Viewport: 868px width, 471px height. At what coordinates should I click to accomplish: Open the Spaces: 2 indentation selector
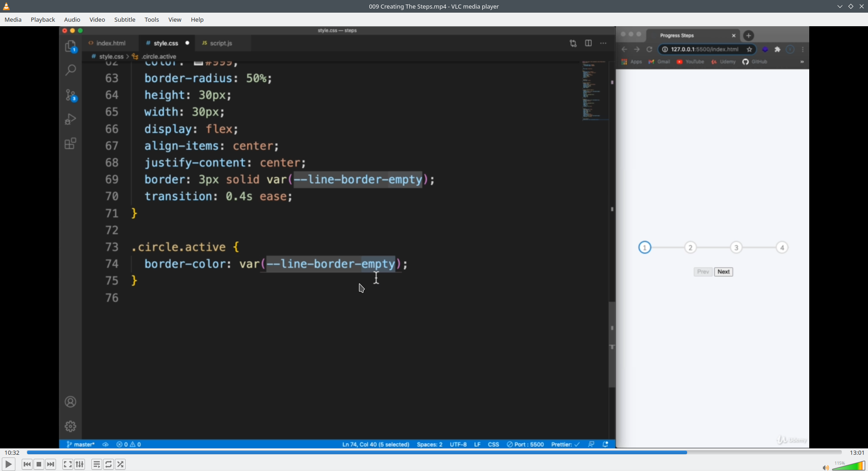point(429,444)
